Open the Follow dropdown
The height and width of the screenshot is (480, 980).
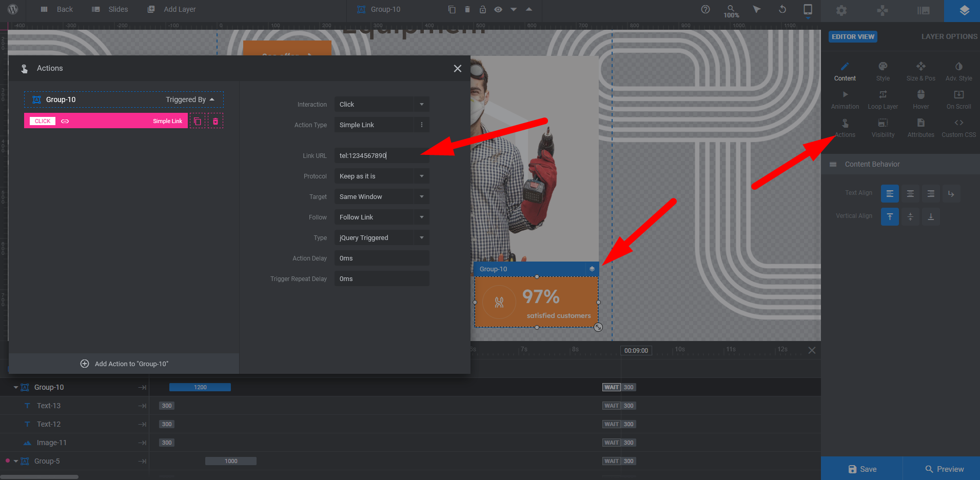(382, 217)
